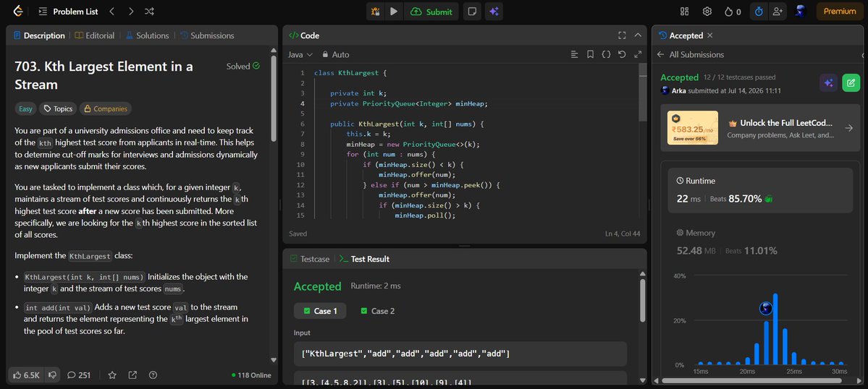Image resolution: width=868 pixels, height=389 pixels.
Task: Click the Premium button
Action: tap(840, 11)
